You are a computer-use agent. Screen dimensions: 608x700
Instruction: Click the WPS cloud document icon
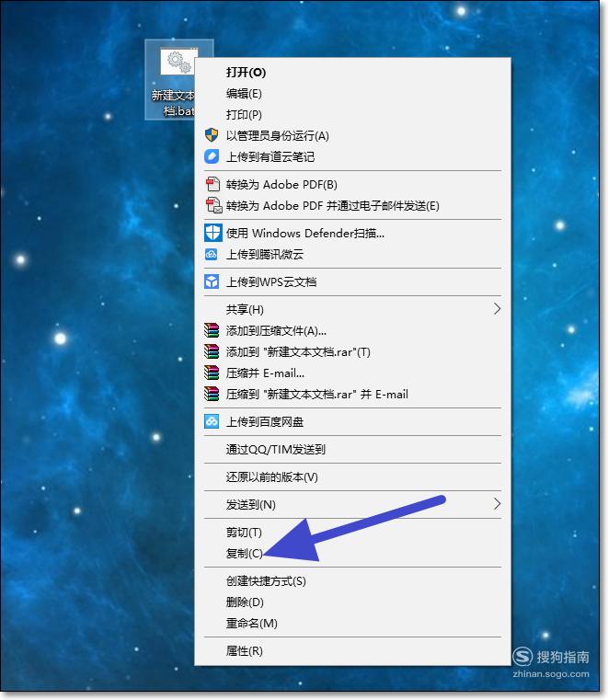click(x=212, y=281)
